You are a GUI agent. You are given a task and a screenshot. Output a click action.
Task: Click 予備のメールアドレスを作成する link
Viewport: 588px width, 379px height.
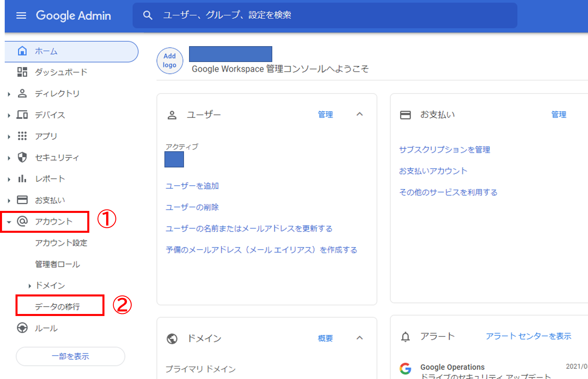(x=261, y=250)
